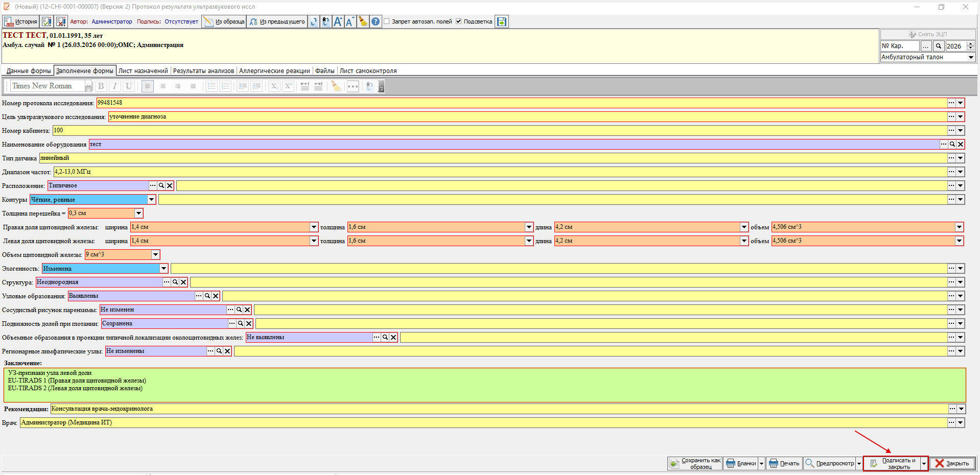Search in the Наименование оборудования field
The image size is (980, 475).
(x=952, y=145)
